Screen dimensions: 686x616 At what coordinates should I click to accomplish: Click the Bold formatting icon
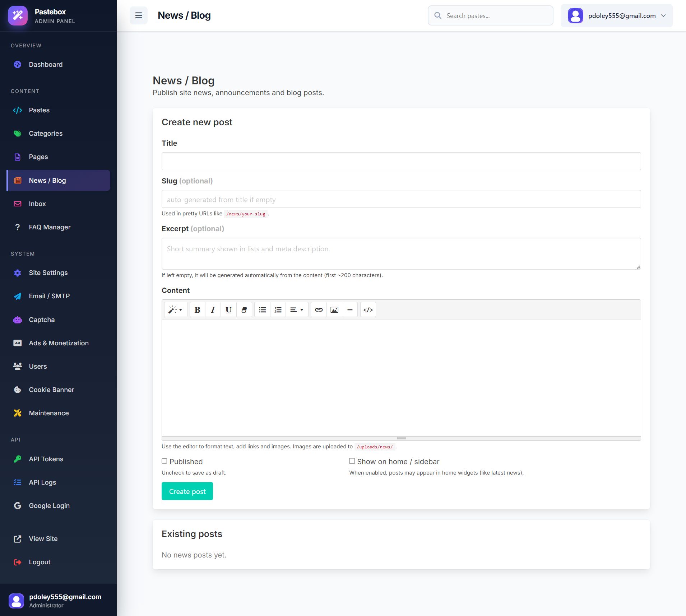197,310
